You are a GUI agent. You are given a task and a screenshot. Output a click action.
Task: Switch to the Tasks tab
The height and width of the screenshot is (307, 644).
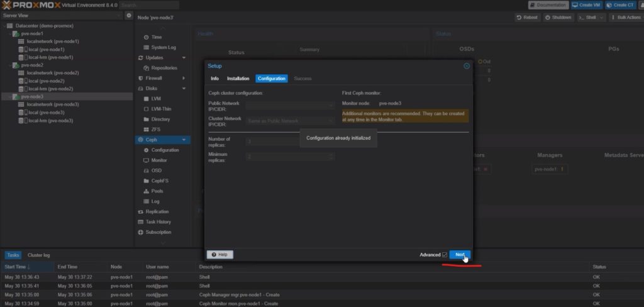(x=13, y=255)
